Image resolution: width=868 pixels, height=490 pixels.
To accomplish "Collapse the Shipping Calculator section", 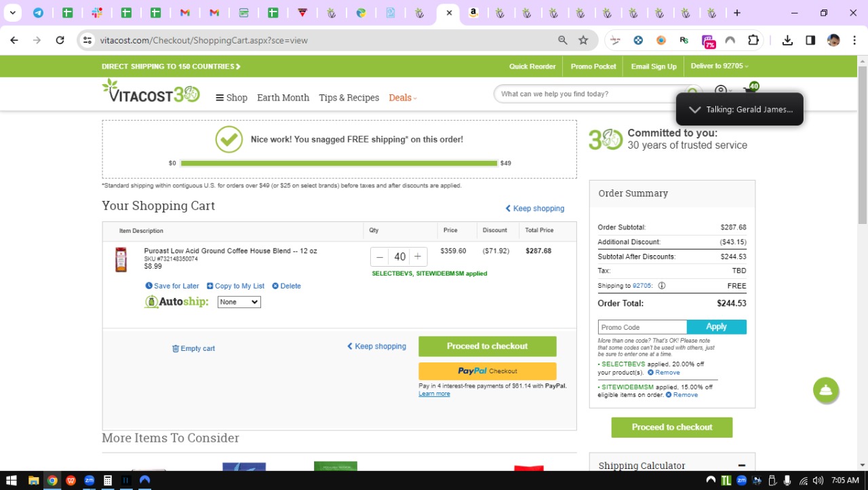I will 741,466.
